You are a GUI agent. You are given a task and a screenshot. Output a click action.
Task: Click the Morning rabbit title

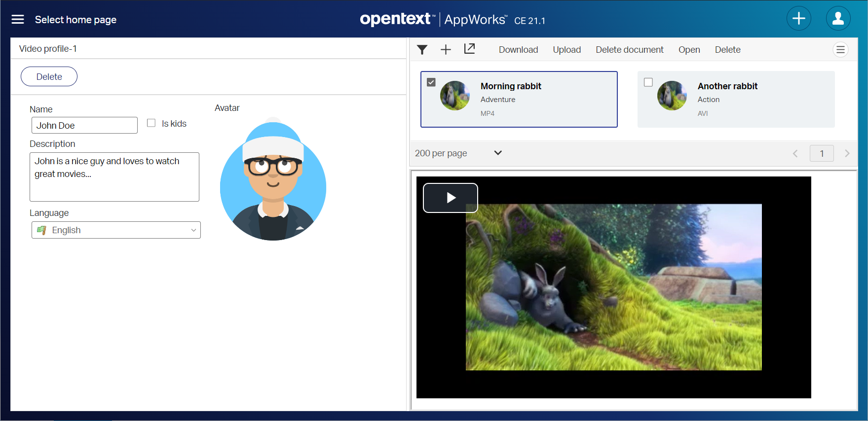coord(511,86)
